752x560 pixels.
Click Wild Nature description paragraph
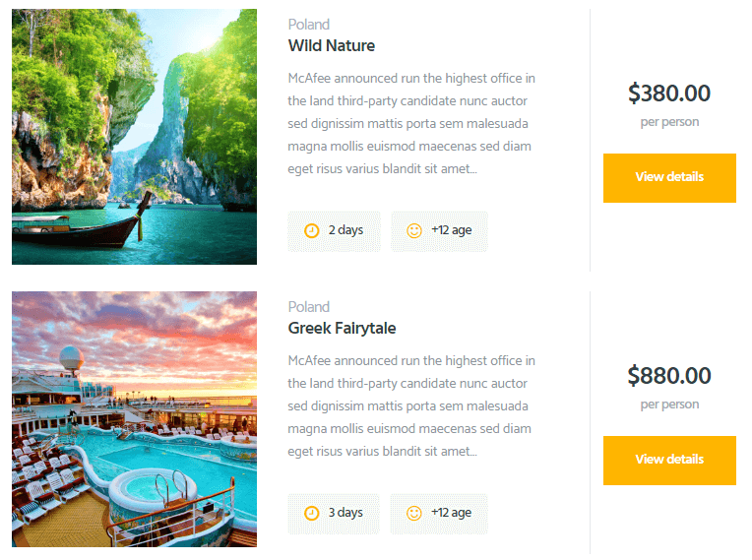pyautogui.click(x=411, y=123)
